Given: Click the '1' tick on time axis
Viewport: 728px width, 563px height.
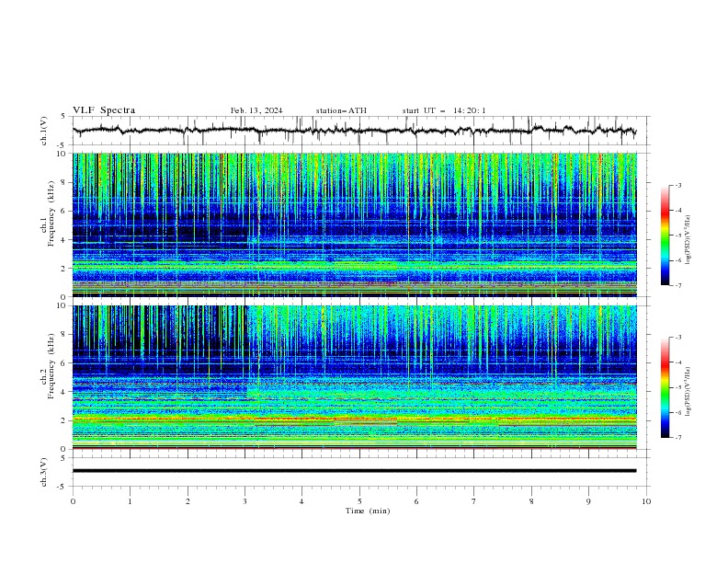Looking at the screenshot, I should (x=130, y=501).
